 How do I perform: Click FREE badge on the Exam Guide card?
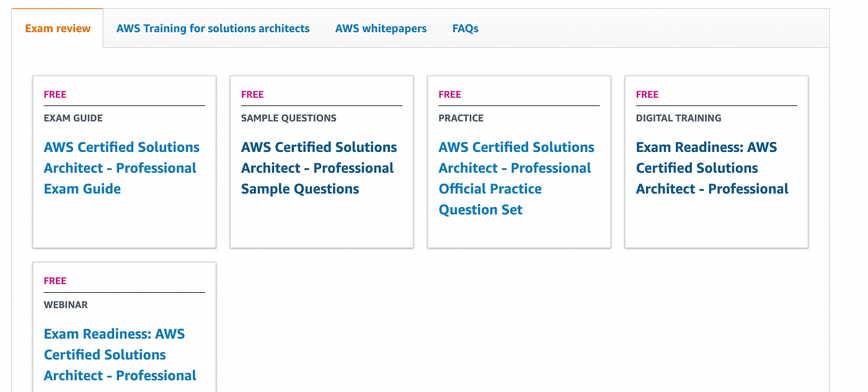(55, 94)
